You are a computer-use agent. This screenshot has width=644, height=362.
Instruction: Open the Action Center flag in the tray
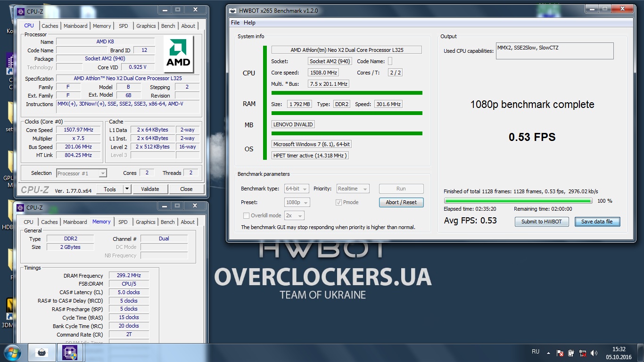(561, 353)
